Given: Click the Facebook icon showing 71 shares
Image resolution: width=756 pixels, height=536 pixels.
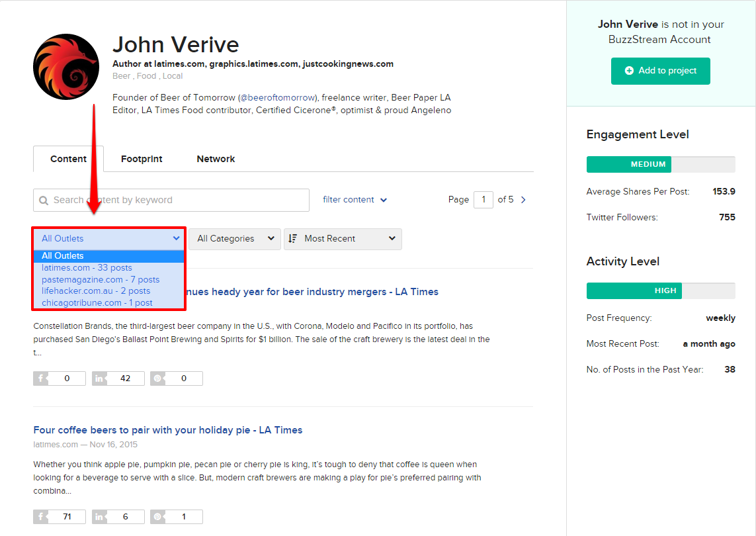Looking at the screenshot, I should tap(42, 516).
